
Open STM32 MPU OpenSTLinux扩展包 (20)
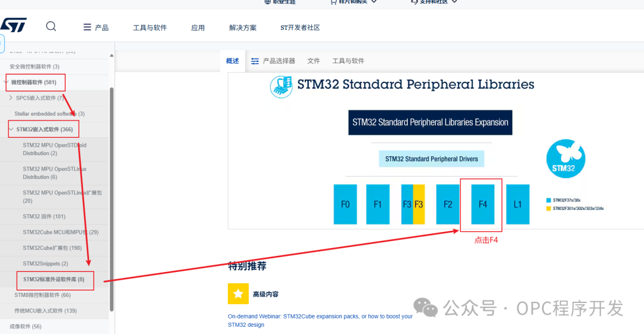pyautogui.click(x=61, y=197)
